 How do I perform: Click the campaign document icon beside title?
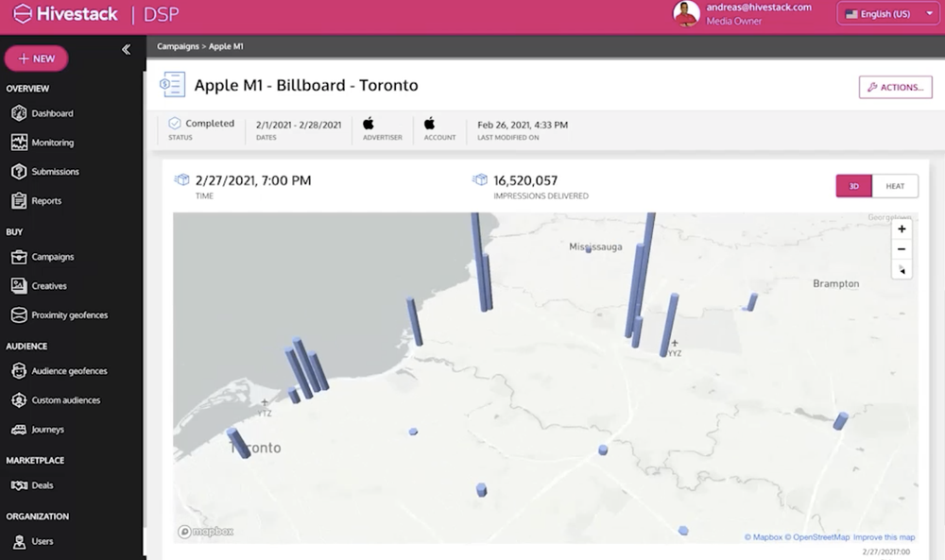(x=172, y=84)
